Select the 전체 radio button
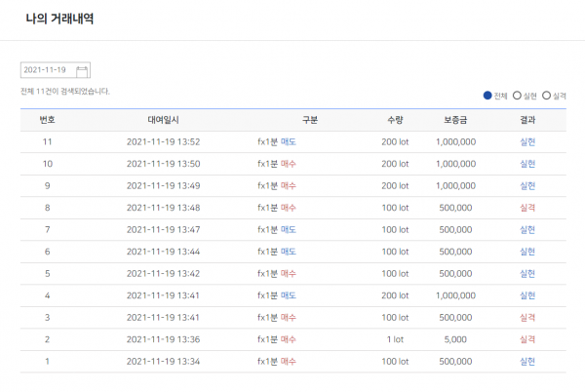 pos(487,96)
